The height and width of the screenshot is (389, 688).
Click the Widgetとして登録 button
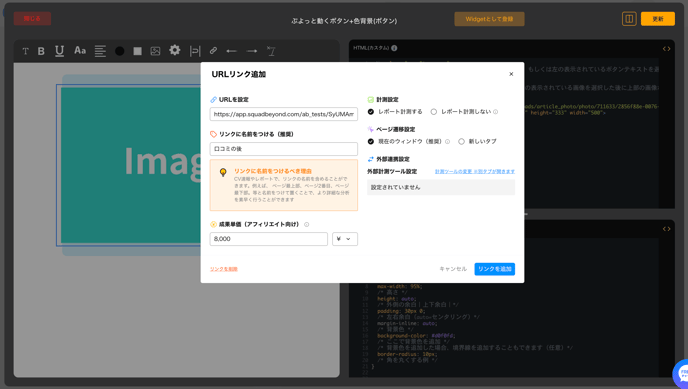[489, 19]
